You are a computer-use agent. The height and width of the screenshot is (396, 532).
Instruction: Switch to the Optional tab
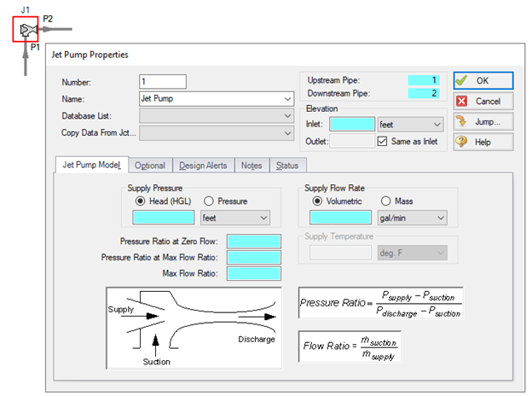point(149,165)
